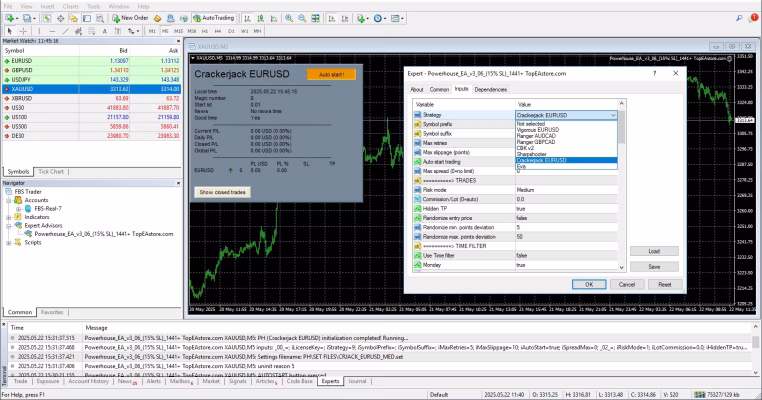Image resolution: width=762 pixels, height=400 pixels.
Task: Open the Tick Chart tab
Action: [x=51, y=172]
